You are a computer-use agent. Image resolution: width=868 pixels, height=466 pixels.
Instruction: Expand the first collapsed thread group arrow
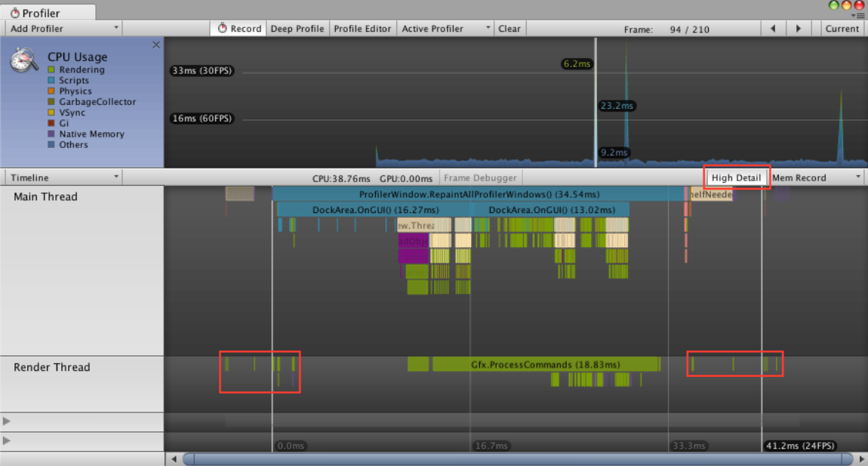[7, 421]
